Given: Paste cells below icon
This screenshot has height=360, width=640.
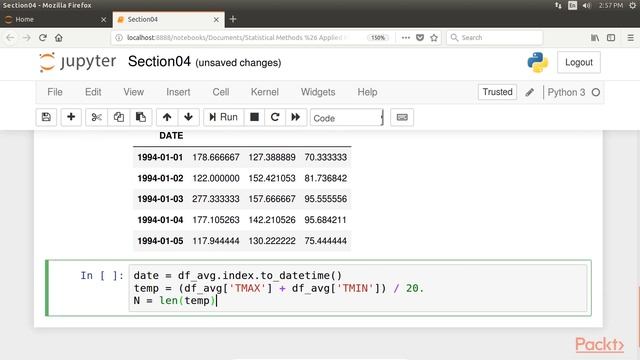Looking at the screenshot, I should (x=141, y=117).
